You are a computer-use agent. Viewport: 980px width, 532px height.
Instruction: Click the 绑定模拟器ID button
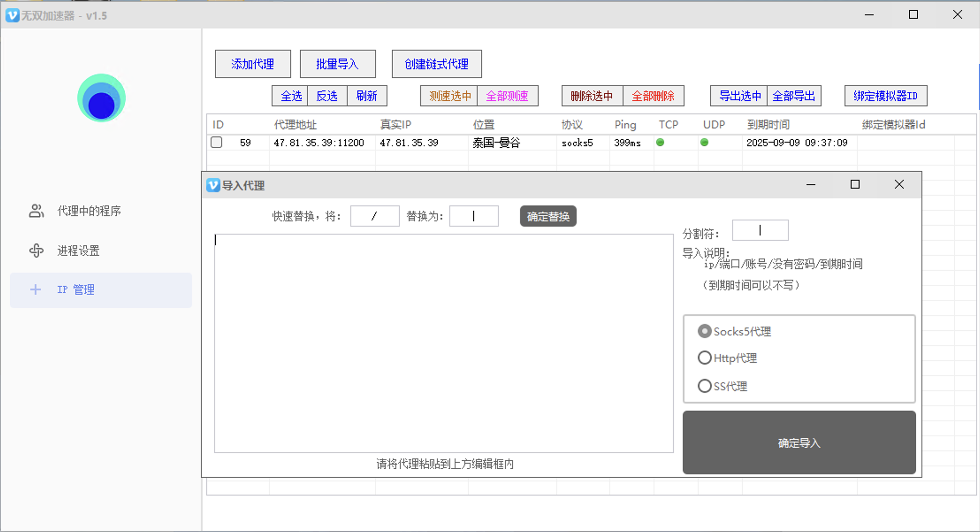885,96
